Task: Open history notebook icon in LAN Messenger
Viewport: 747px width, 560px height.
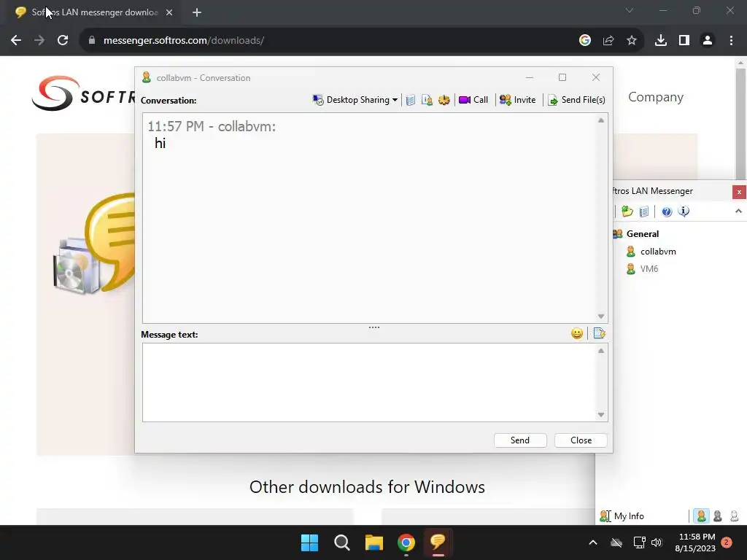Action: [x=644, y=211]
